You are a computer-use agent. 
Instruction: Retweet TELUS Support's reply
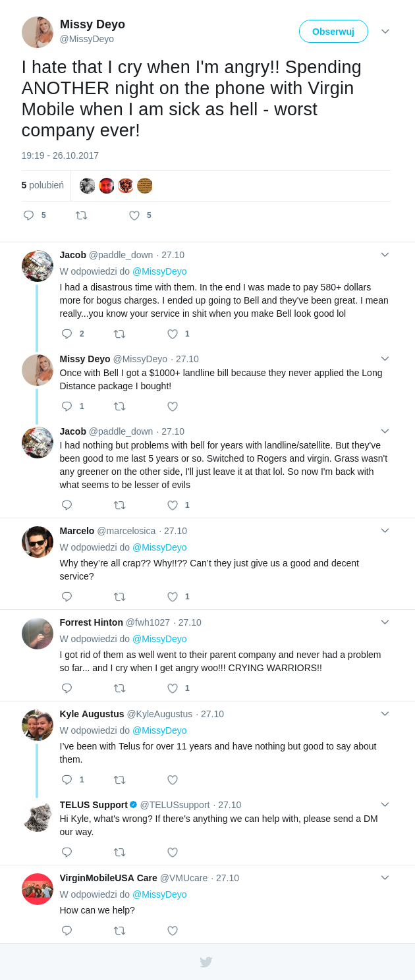tap(119, 852)
